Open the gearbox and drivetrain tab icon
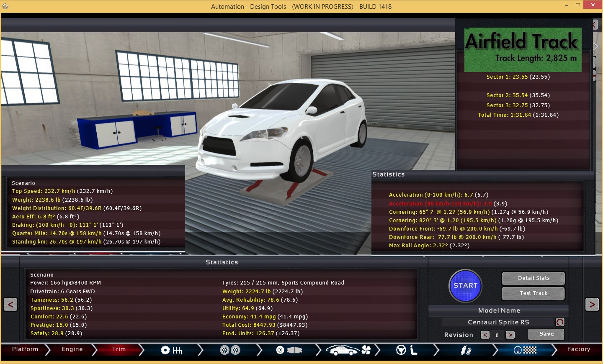This screenshot has width=603, height=364. pos(172,350)
